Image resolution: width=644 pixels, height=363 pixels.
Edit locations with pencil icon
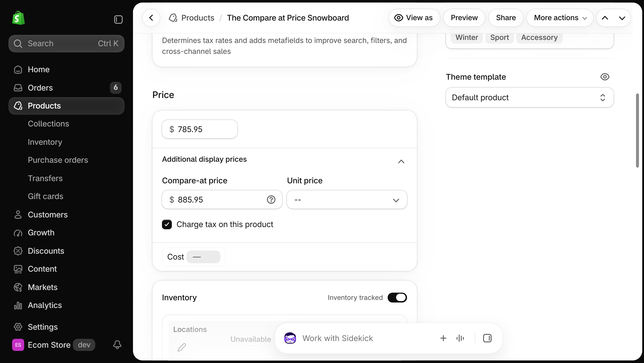[x=182, y=347]
